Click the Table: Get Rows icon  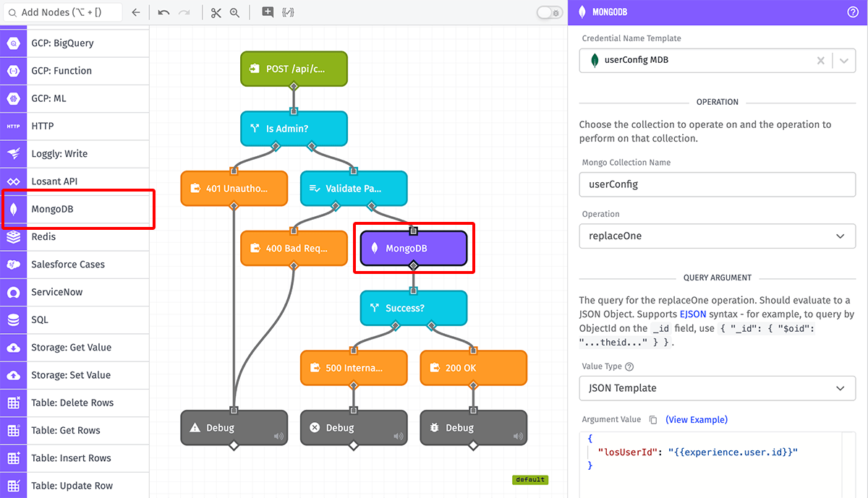(x=13, y=431)
